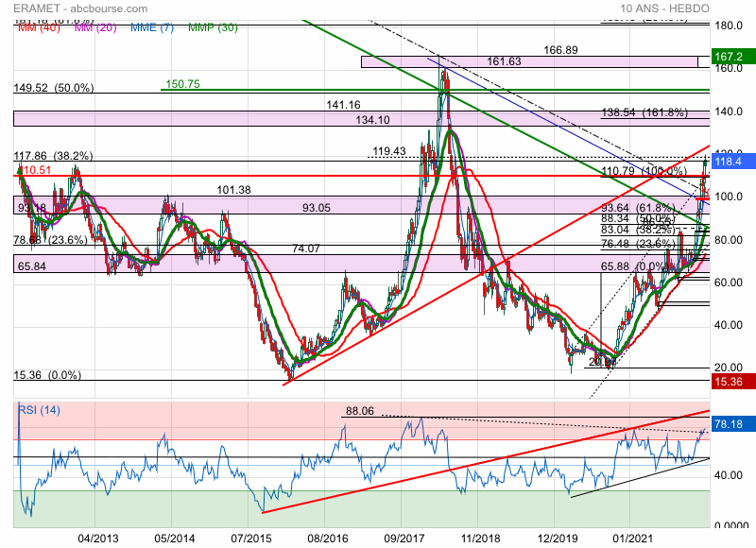Click the 93.64 (61.8%) retracement label
The image size is (756, 548).
tap(639, 208)
